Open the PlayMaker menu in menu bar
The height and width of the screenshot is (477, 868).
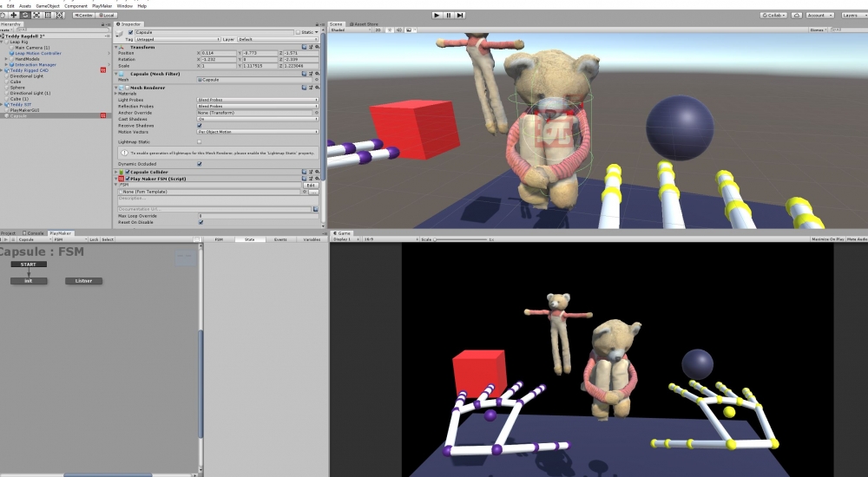(102, 5)
